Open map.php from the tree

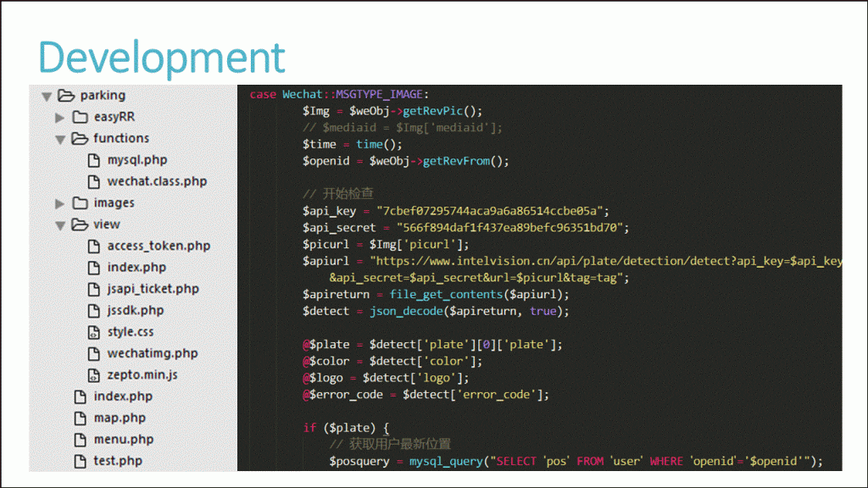point(120,419)
